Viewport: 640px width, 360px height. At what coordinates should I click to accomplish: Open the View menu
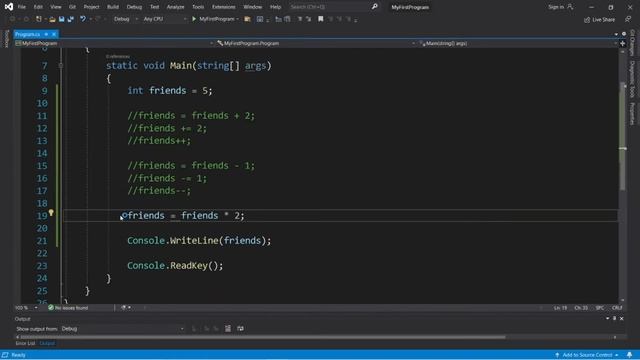(x=56, y=7)
